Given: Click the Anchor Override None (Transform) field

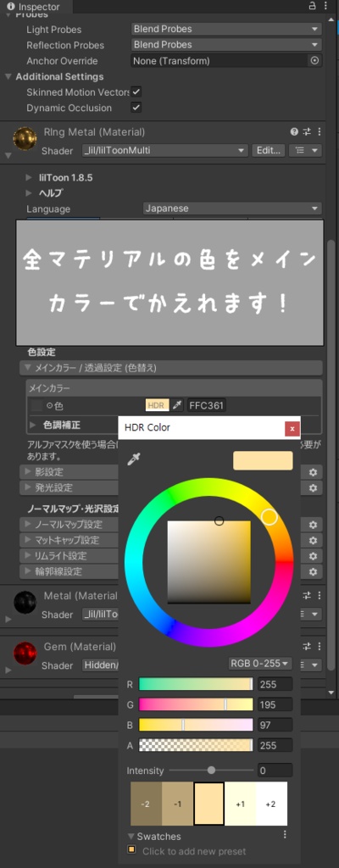Looking at the screenshot, I should point(220,61).
